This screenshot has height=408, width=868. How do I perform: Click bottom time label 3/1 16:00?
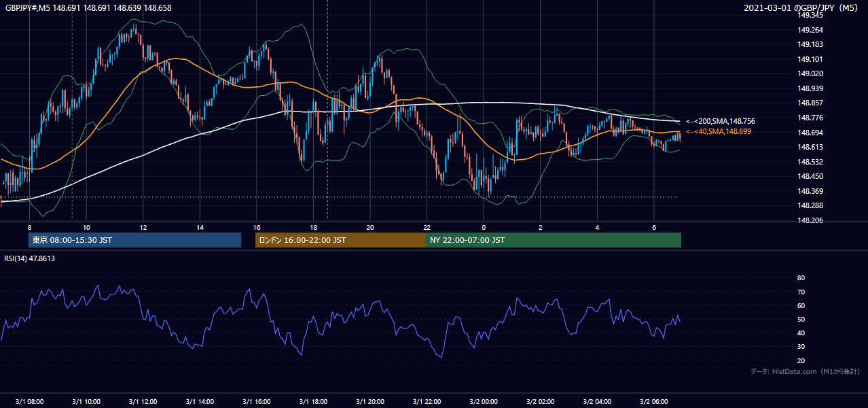(257, 401)
